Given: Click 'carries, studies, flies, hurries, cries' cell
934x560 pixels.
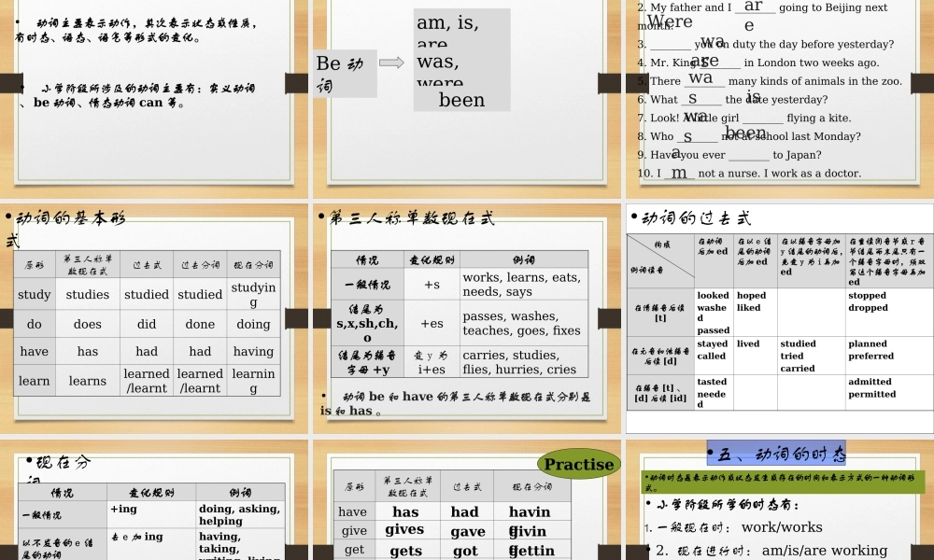Looking at the screenshot, I should (524, 362).
